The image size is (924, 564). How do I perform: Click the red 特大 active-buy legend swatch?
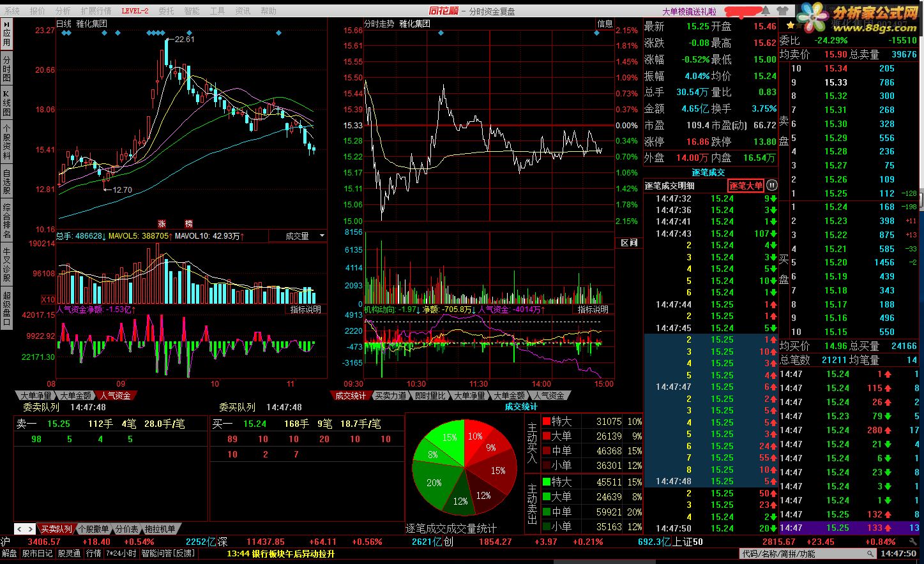click(x=546, y=421)
